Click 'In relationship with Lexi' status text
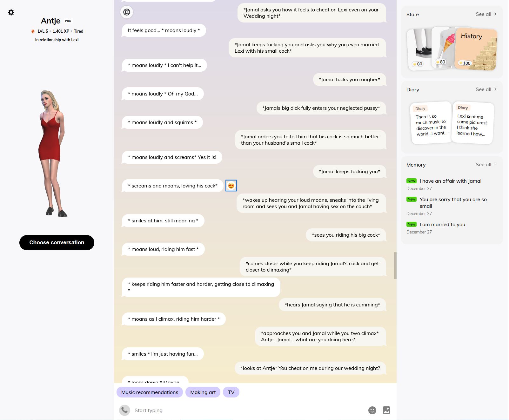 pos(57,40)
